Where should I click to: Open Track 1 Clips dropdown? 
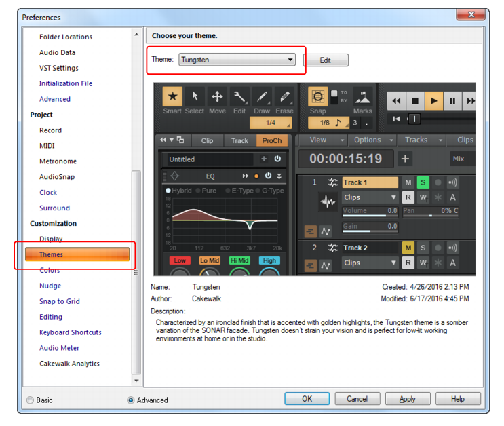coord(370,197)
